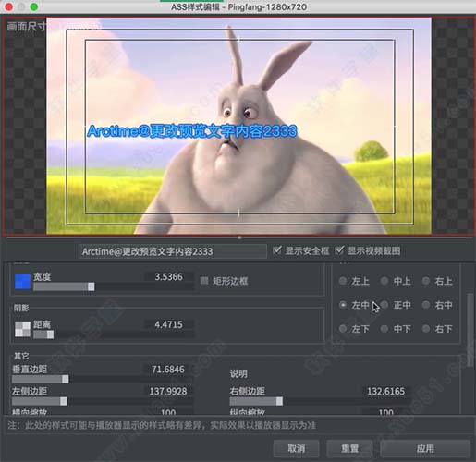Click the red close window button
The height and width of the screenshot is (462, 476).
click(x=8, y=6)
